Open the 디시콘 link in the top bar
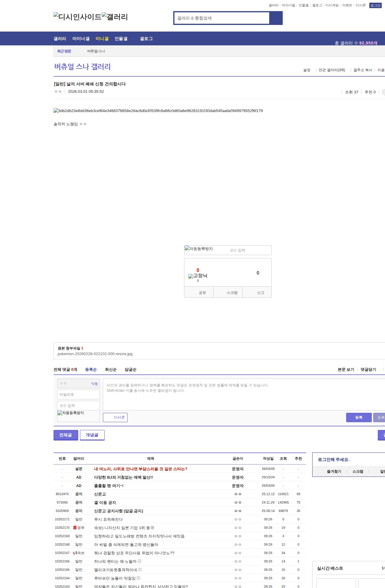Image resolution: width=385 pixels, height=588 pixels. tap(361, 5)
